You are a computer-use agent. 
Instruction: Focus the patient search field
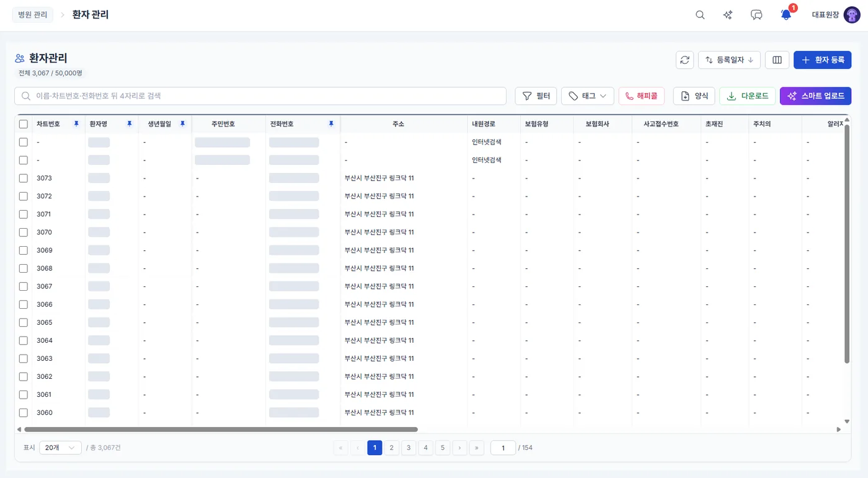[260, 96]
